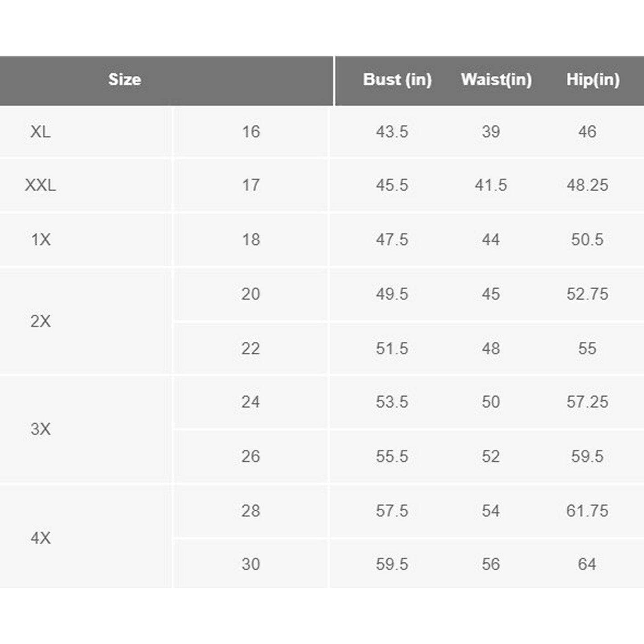This screenshot has width=644, height=644.
Task: Click the 3X size group cell
Action: coord(40,430)
